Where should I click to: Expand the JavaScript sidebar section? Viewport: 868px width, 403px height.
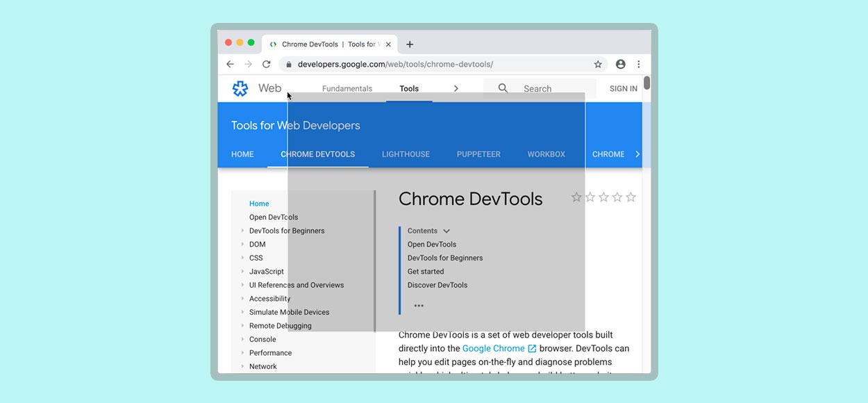click(x=242, y=271)
